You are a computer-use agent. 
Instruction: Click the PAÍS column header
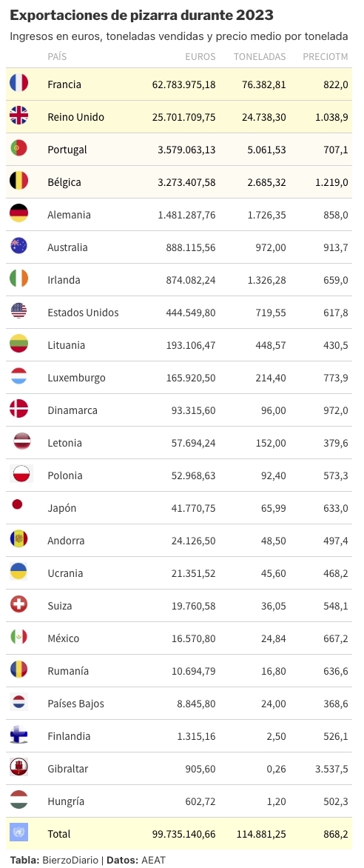tap(57, 56)
